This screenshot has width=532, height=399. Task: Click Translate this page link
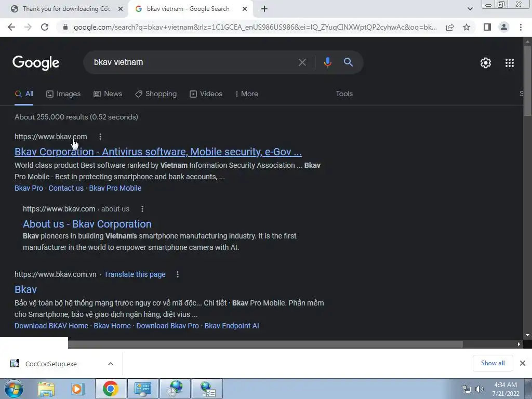(x=135, y=274)
